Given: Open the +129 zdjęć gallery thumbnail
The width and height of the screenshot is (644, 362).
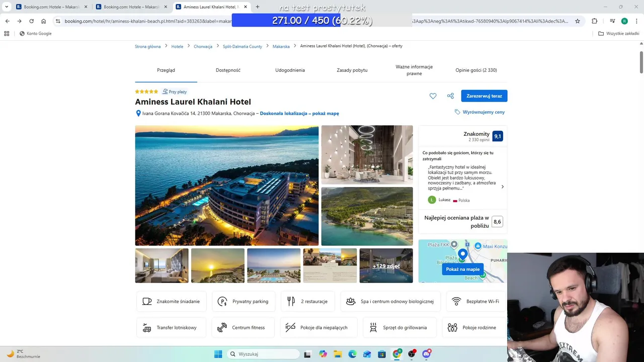Looking at the screenshot, I should coord(386,265).
